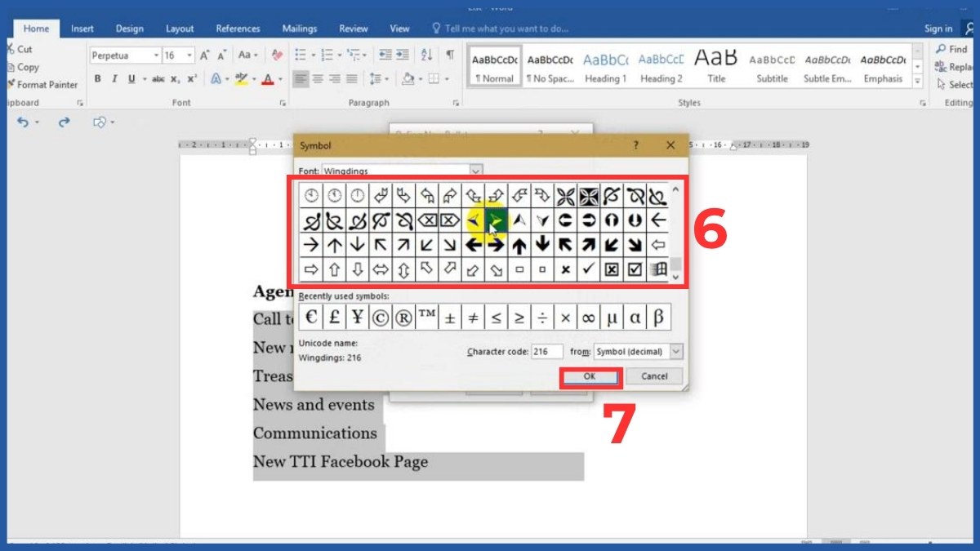Apply Bold formatting in the ribbon

point(97,79)
